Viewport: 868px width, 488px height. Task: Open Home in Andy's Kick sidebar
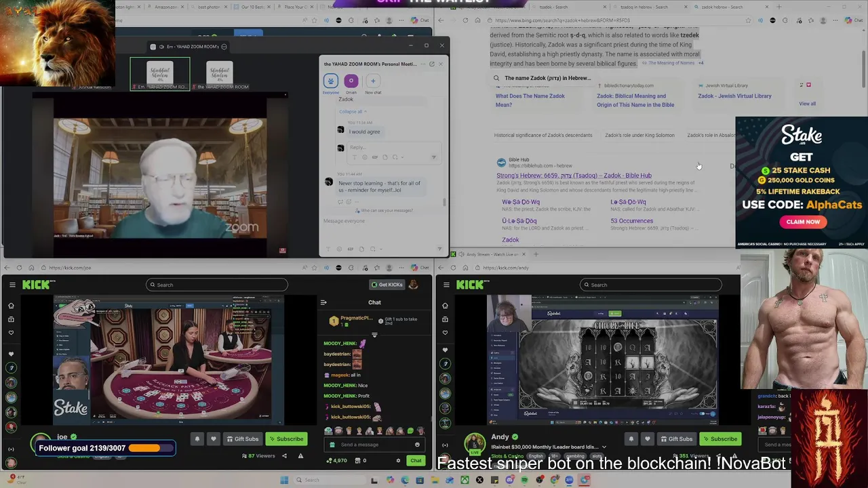pos(445,306)
